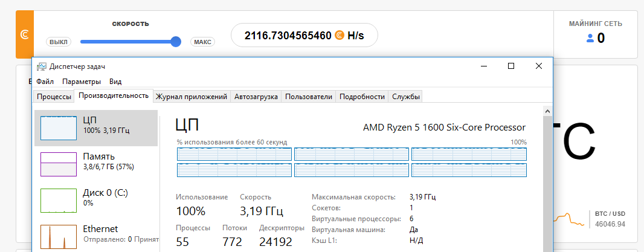The height and width of the screenshot is (252, 644).
Task: Switch to the Процессы tab
Action: (x=54, y=97)
